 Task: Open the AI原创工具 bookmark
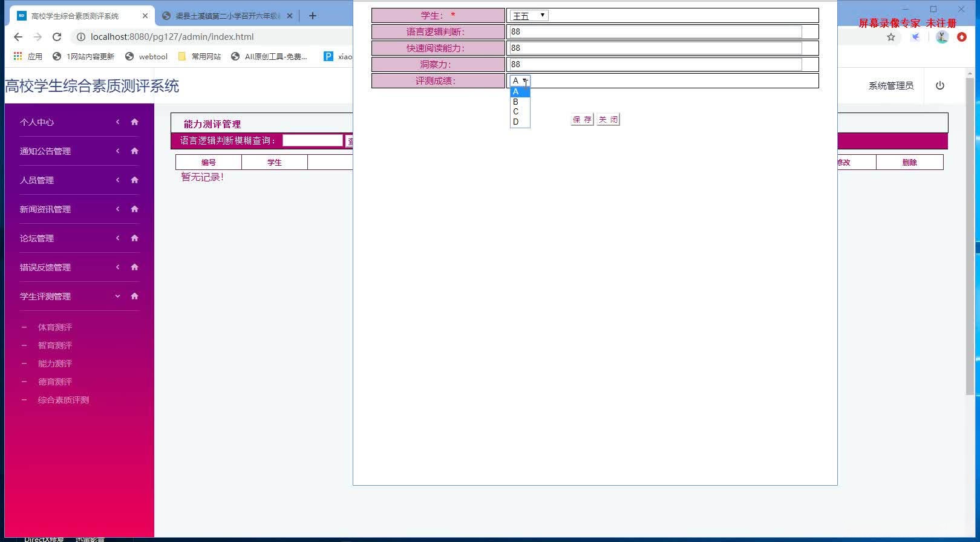[x=269, y=56]
